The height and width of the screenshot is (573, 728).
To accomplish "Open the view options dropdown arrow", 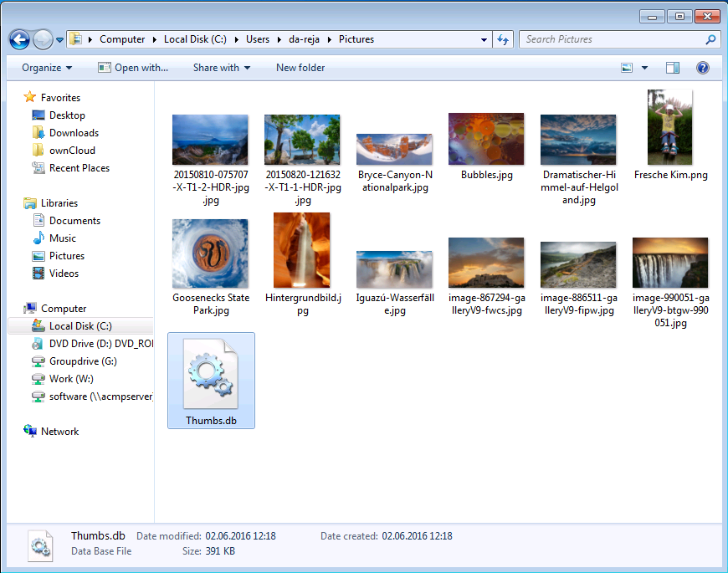I will tap(644, 68).
